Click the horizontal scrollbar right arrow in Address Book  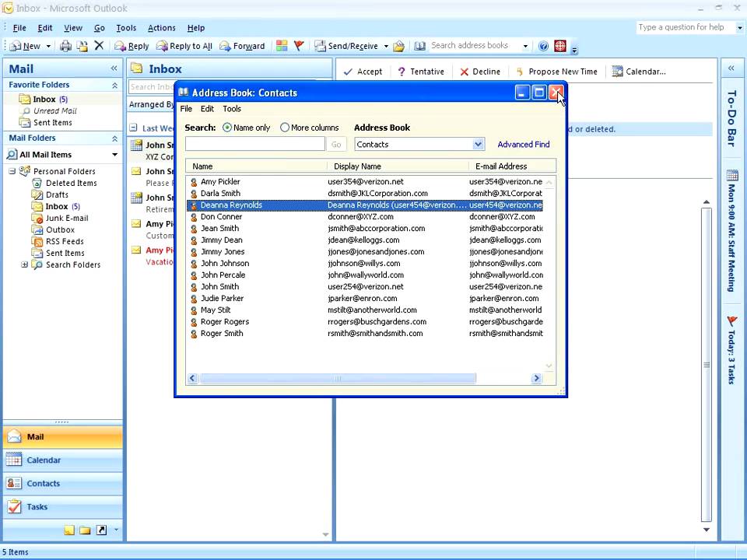[x=536, y=378]
